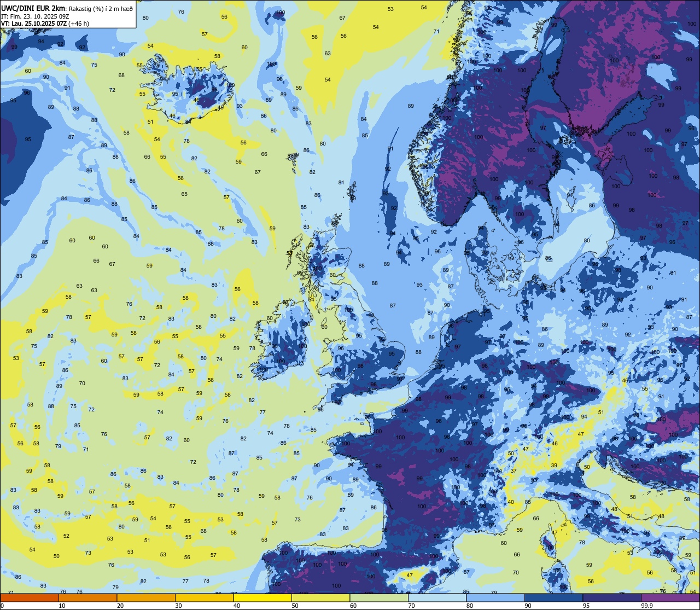The height and width of the screenshot is (610, 700).
Task: Click the legend tick label '50'
Action: [295, 606]
